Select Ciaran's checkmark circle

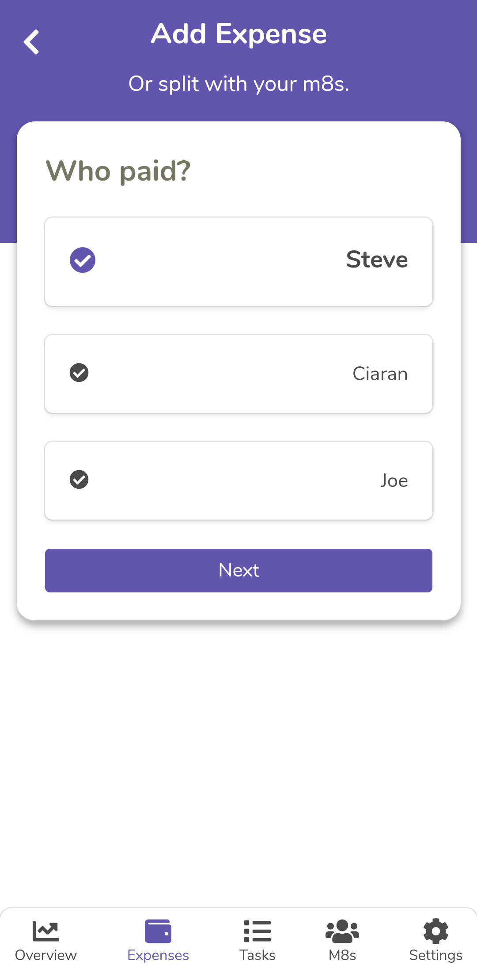79,373
